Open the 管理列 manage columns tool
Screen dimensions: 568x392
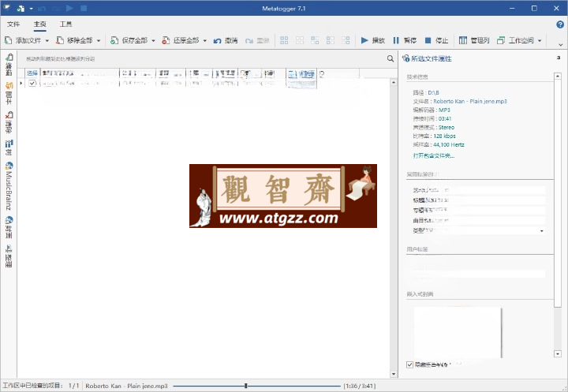click(x=474, y=40)
